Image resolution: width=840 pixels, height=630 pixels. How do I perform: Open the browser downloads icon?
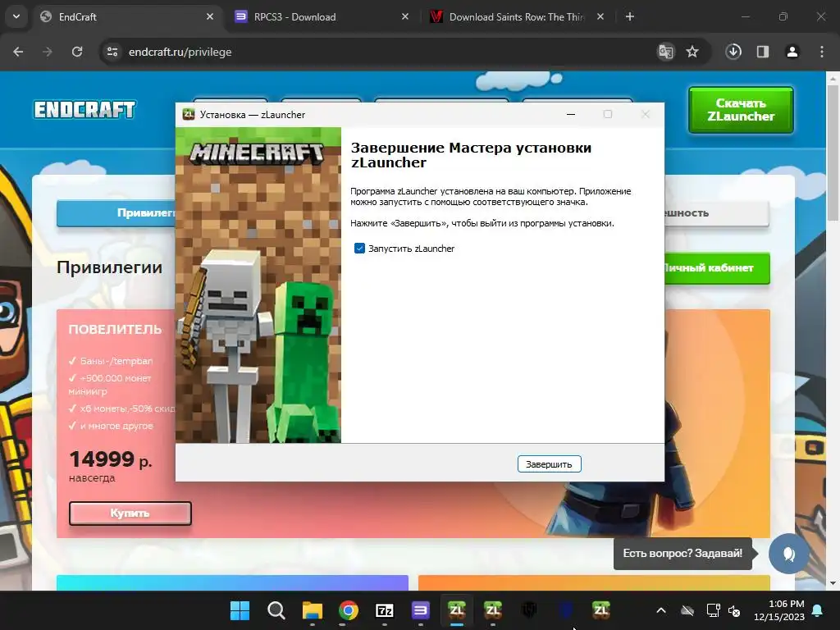click(733, 52)
